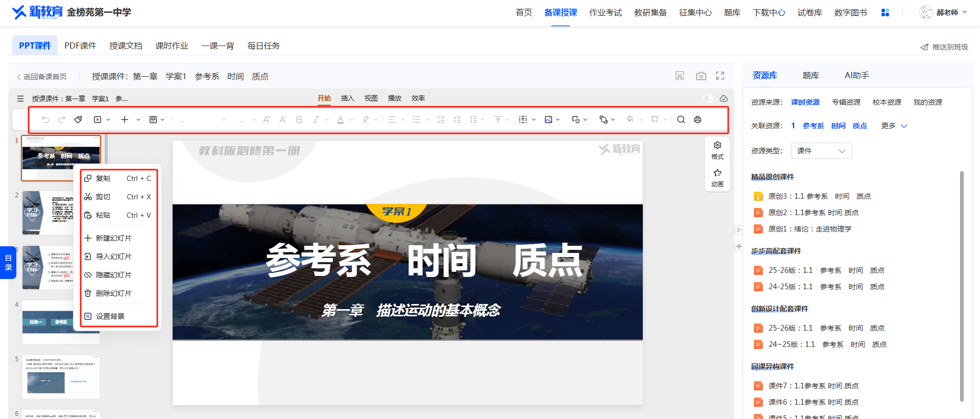Select 校本资源 as resource source

click(887, 102)
